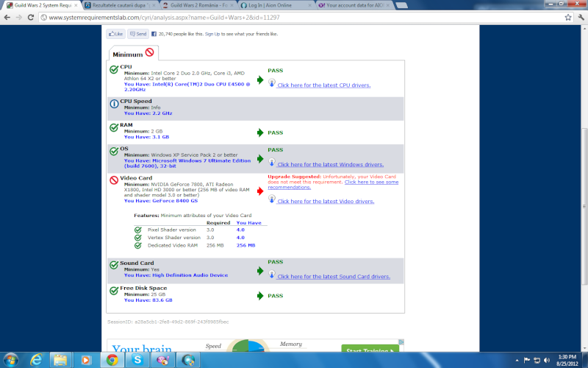Image resolution: width=588 pixels, height=368 pixels.
Task: Click the Free Disk Space checkmark icon
Action: click(114, 291)
